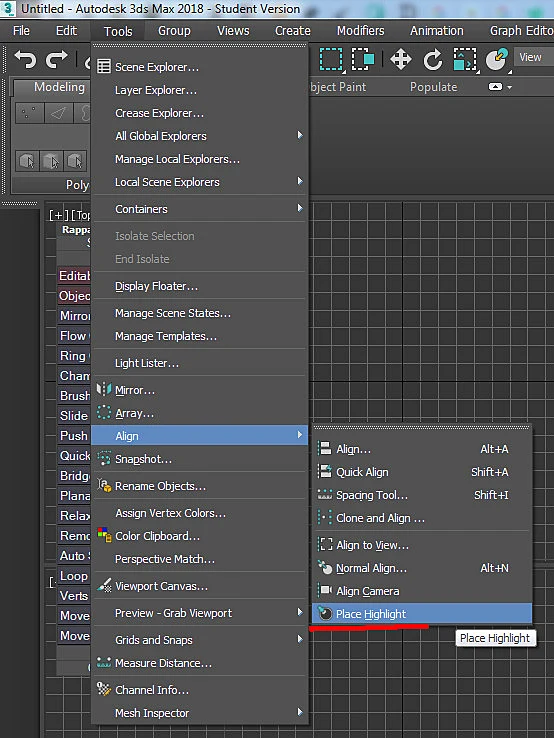The image size is (554, 738).
Task: Click the Align to View icon
Action: [324, 544]
